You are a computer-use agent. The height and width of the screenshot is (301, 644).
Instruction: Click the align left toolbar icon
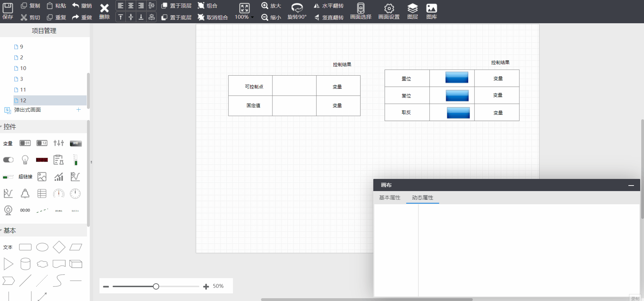(x=120, y=6)
